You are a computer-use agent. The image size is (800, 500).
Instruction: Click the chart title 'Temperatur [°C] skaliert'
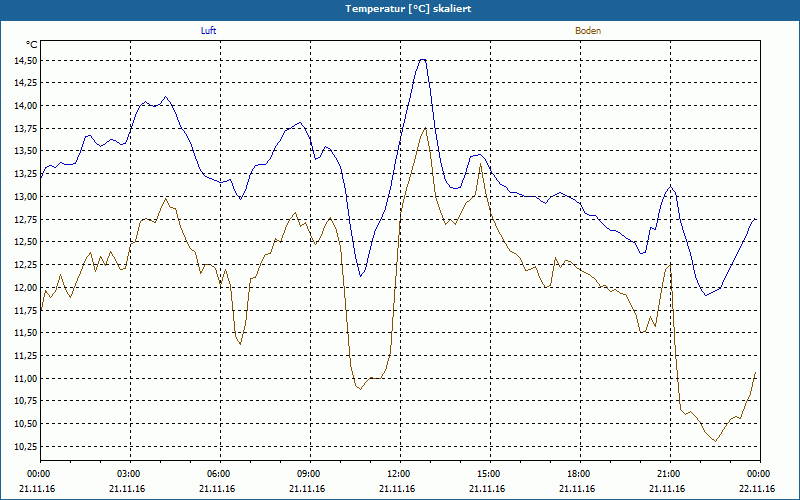pos(408,9)
